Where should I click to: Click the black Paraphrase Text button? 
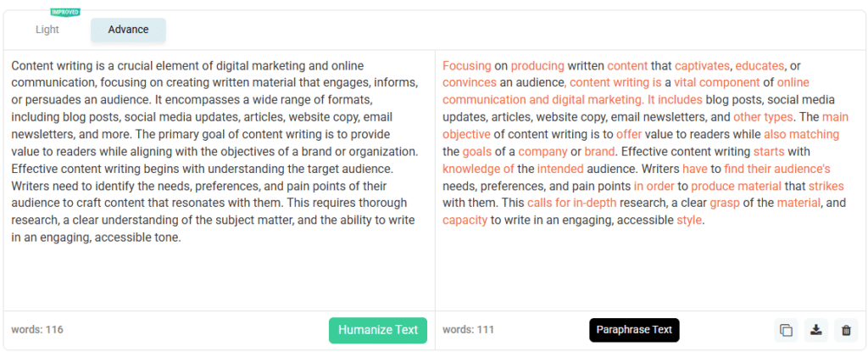pyautogui.click(x=634, y=330)
